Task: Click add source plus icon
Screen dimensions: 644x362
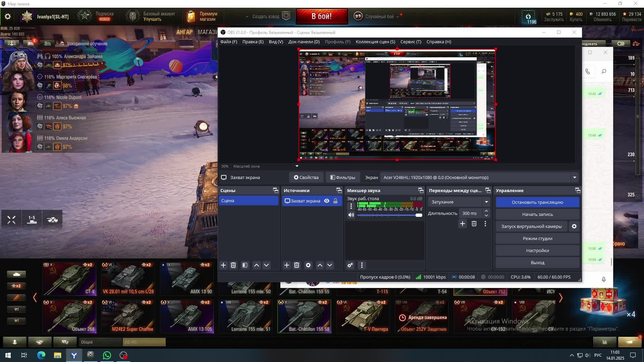Action: coord(287,265)
